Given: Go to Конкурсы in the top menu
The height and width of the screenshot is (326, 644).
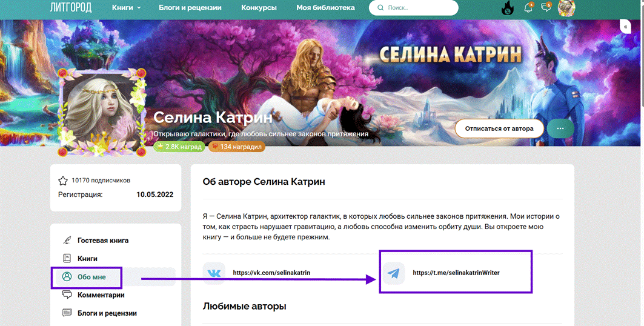Looking at the screenshot, I should (259, 8).
